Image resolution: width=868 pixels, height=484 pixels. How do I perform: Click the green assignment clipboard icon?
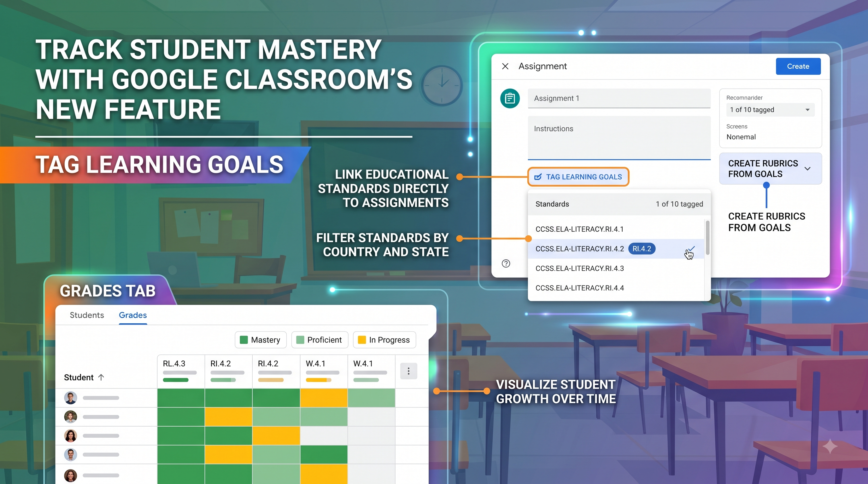pos(510,98)
